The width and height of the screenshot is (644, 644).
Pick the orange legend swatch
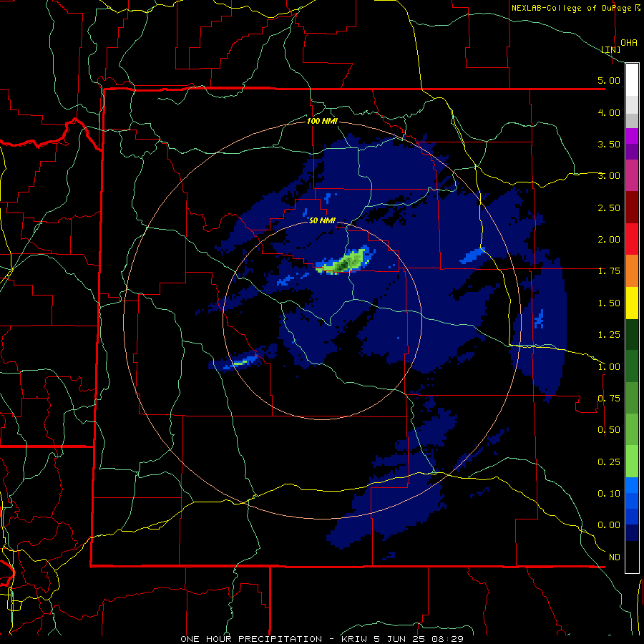point(632,270)
